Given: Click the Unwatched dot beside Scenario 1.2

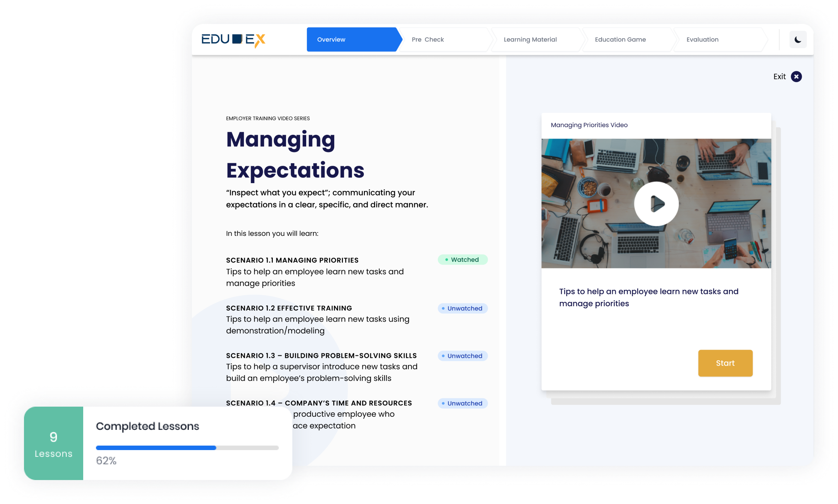Looking at the screenshot, I should 443,308.
